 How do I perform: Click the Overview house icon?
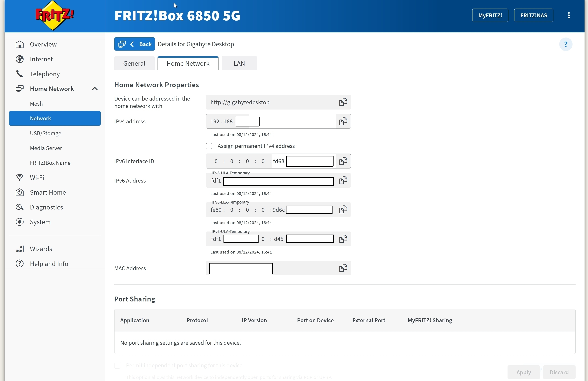(20, 44)
